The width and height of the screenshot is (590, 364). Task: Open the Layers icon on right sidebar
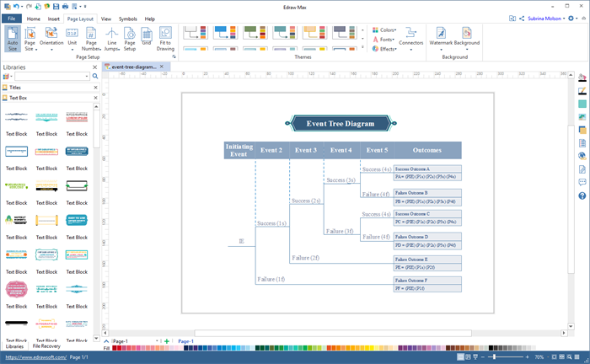pyautogui.click(x=582, y=130)
